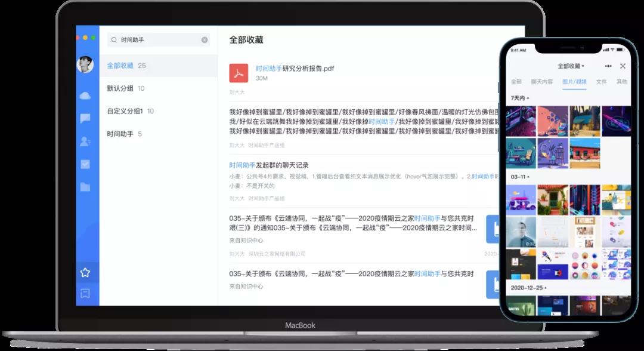Viewport: 644px width, 351px height.
Task: Open the user avatar in the sidebar
Action: tap(85, 64)
